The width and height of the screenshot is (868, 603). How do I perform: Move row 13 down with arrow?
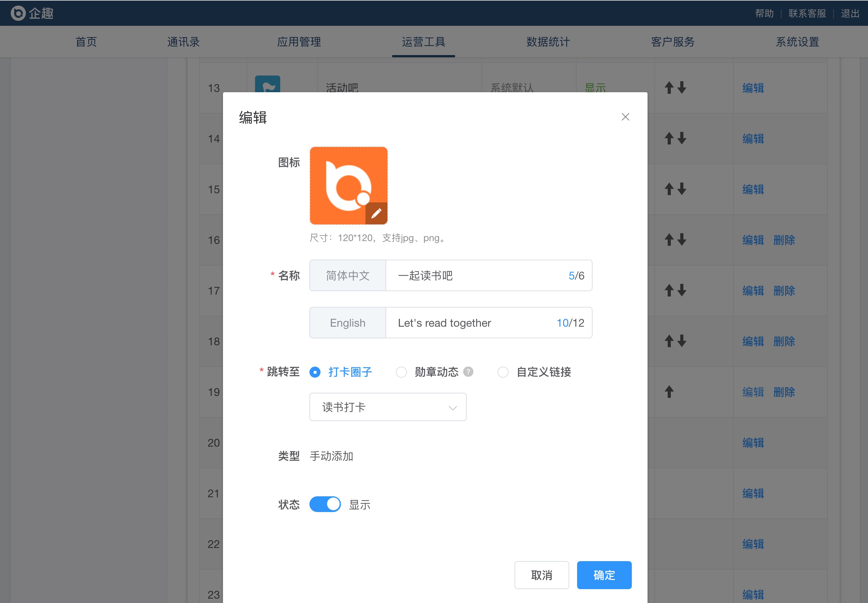pos(682,88)
